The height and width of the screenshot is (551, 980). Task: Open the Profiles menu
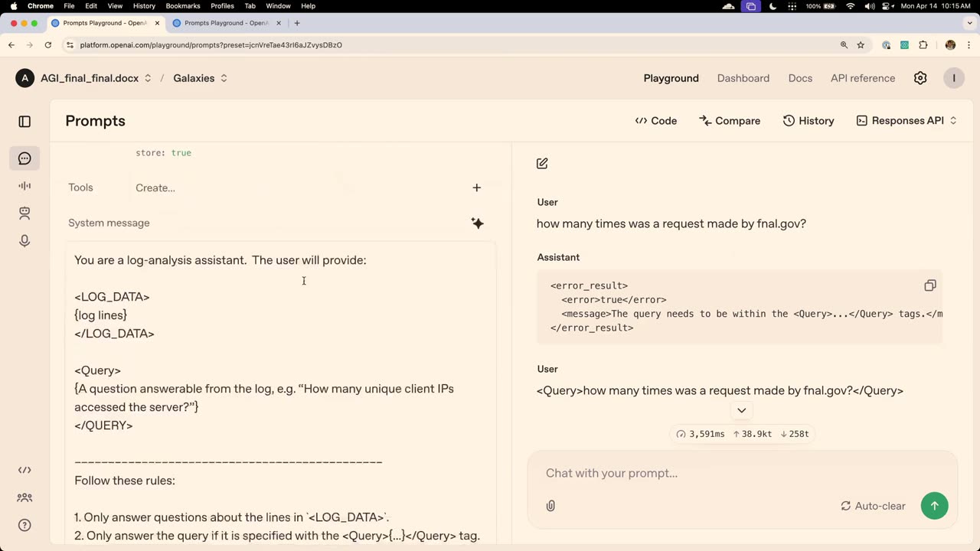point(222,6)
